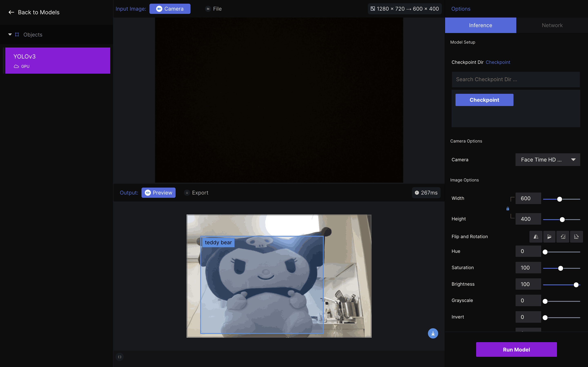Flip the image vertically
Viewport: 588px width, 367px height.
click(x=549, y=237)
